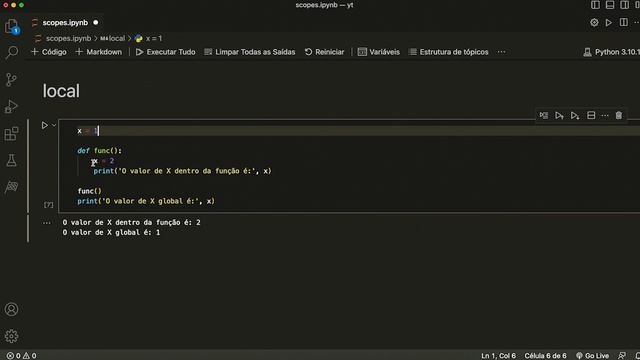Click output line 'O valor de X global é: 1'
This screenshot has width=640, height=360.
click(111, 233)
